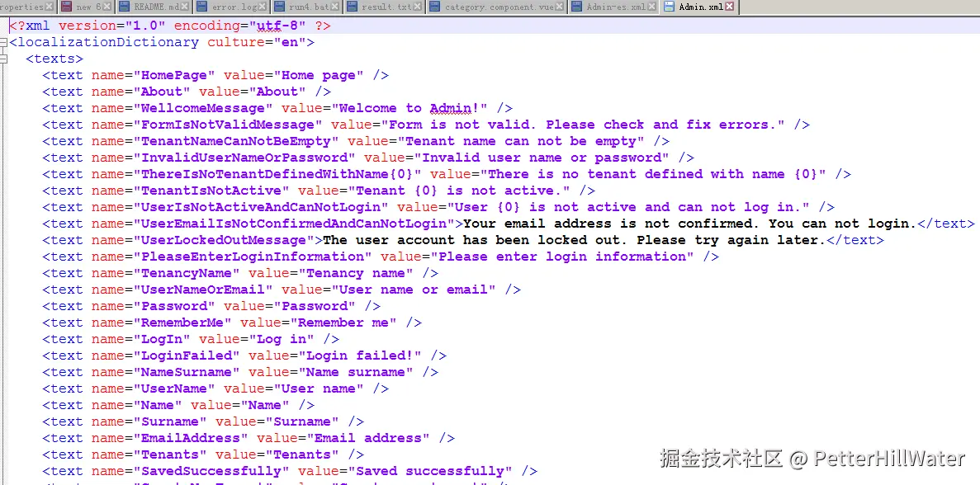This screenshot has height=485, width=980.
Task: Click the xml version declaration line
Action: click(170, 26)
